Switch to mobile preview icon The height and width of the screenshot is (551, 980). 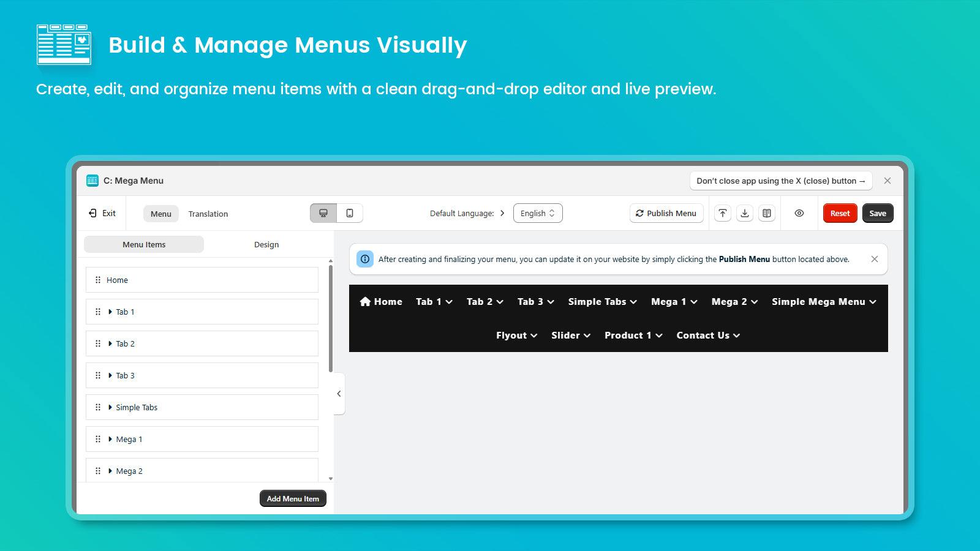tap(350, 213)
